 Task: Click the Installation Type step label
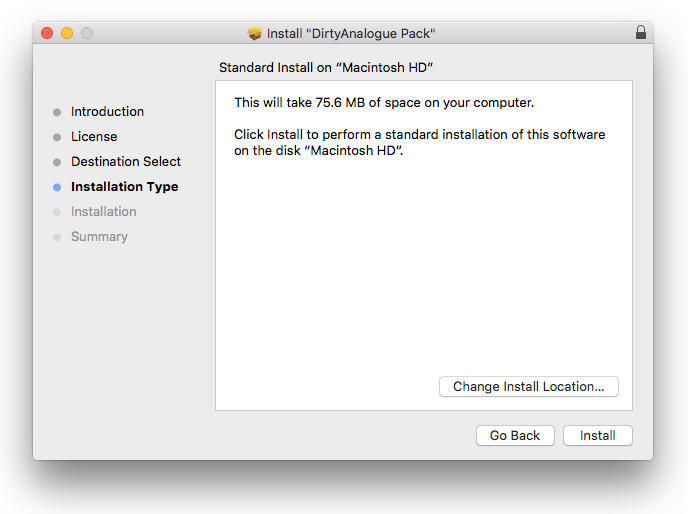pyautogui.click(x=124, y=187)
